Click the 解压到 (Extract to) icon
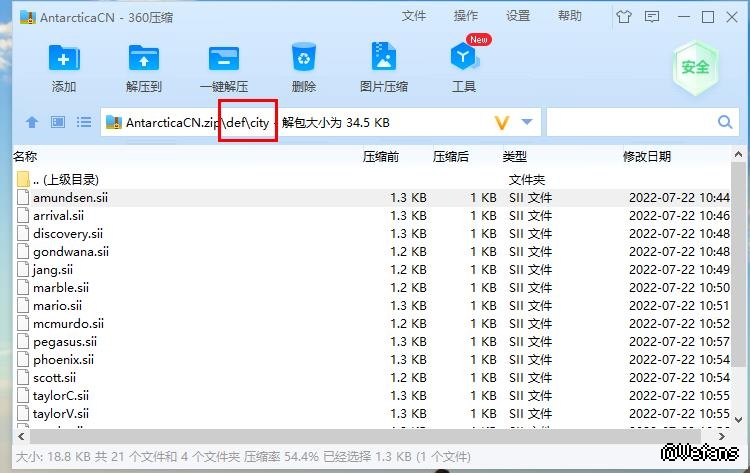The width and height of the screenshot is (750, 473). (144, 59)
